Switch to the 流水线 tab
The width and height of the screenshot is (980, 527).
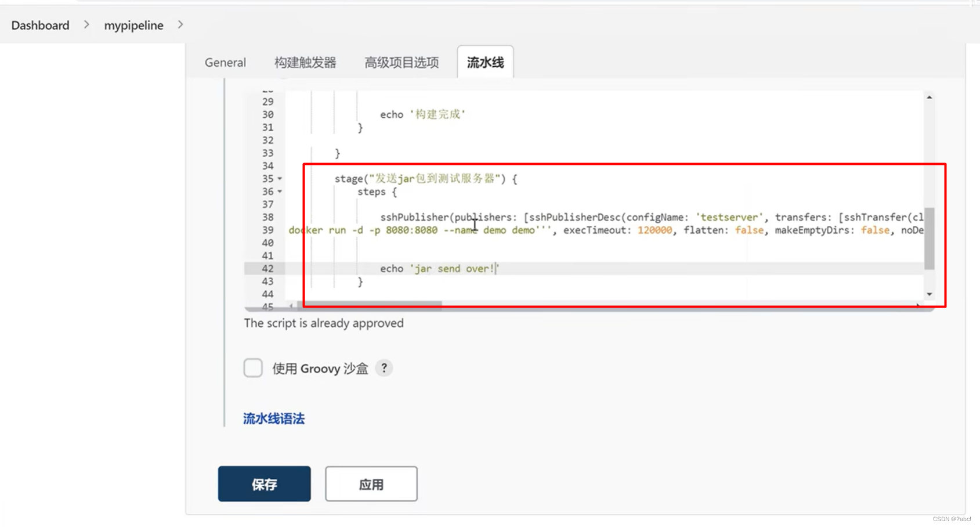485,62
